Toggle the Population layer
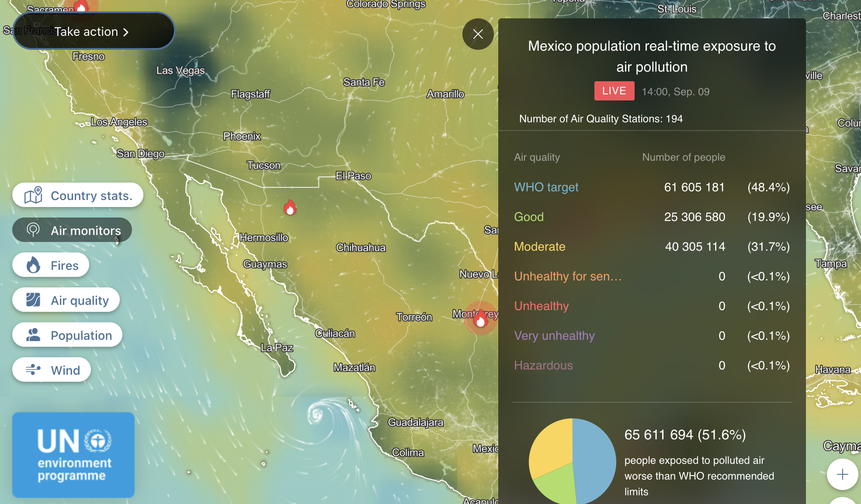 click(67, 335)
